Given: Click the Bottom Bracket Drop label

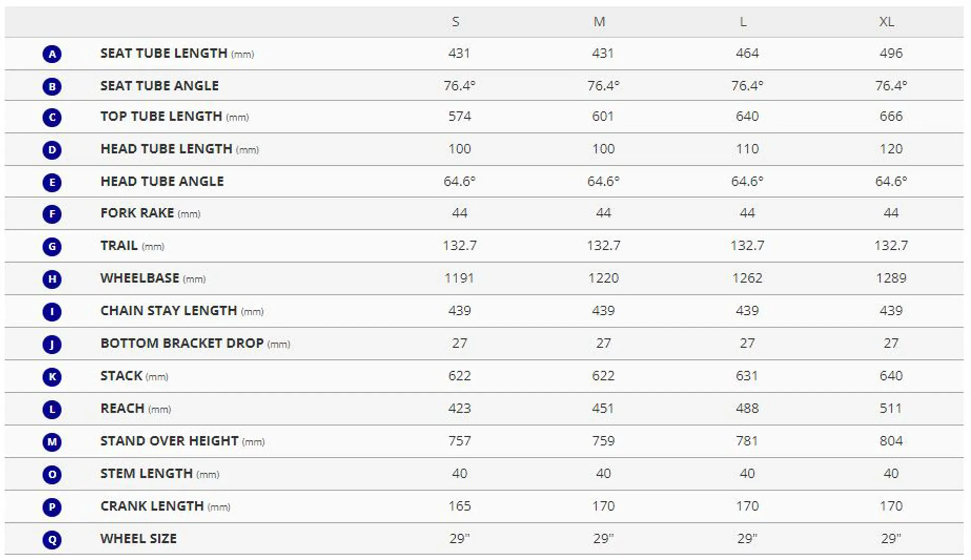Looking at the screenshot, I should (195, 344).
